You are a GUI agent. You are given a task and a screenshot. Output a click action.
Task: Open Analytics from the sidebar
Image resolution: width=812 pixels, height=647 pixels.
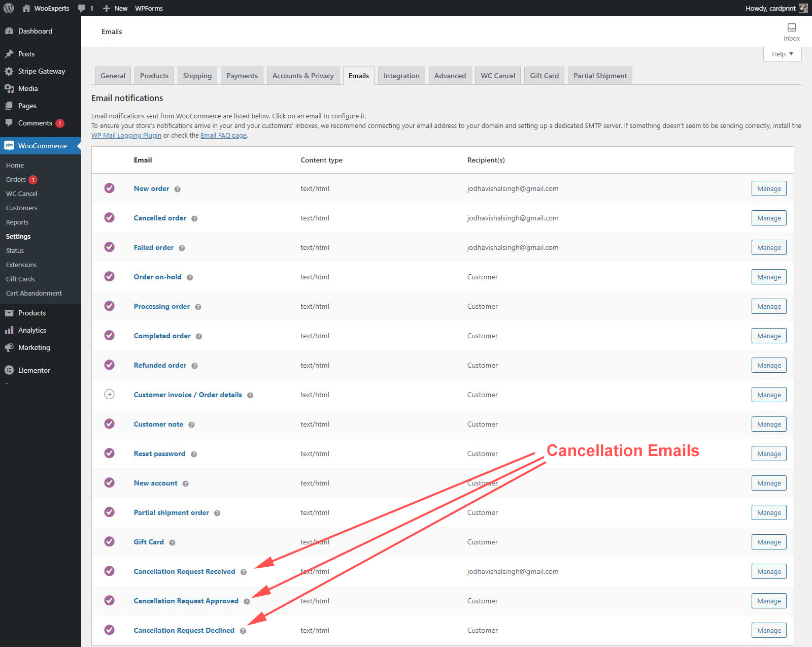[x=32, y=330]
